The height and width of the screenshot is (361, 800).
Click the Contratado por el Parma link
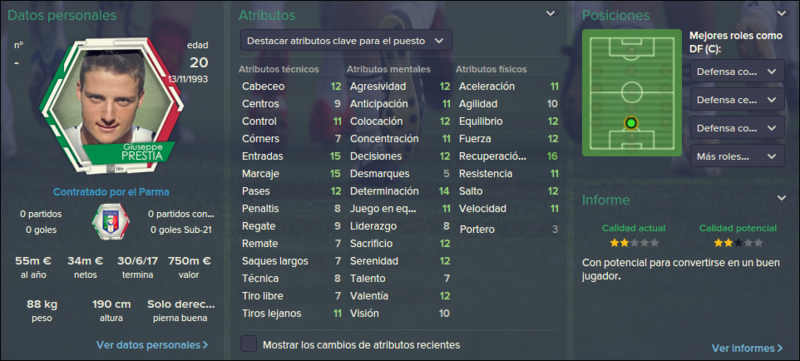pyautogui.click(x=111, y=192)
